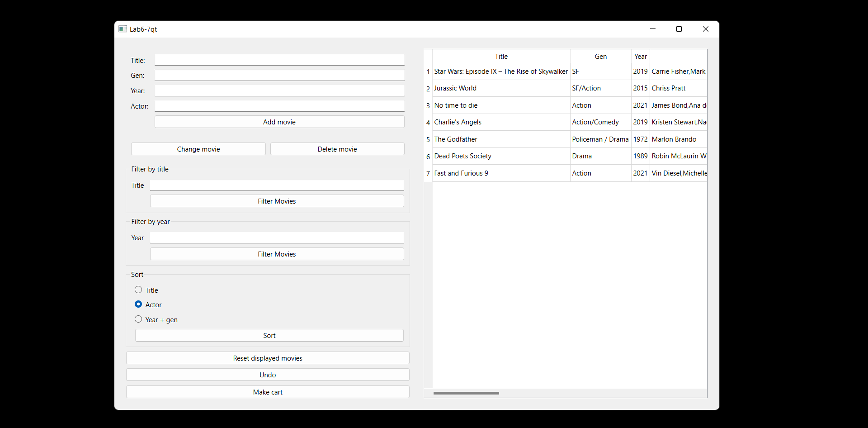Select row header 6 in table

click(428, 157)
